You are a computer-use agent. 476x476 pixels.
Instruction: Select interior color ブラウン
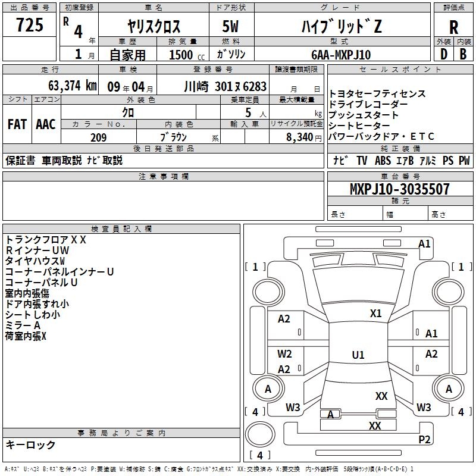pyautogui.click(x=173, y=137)
